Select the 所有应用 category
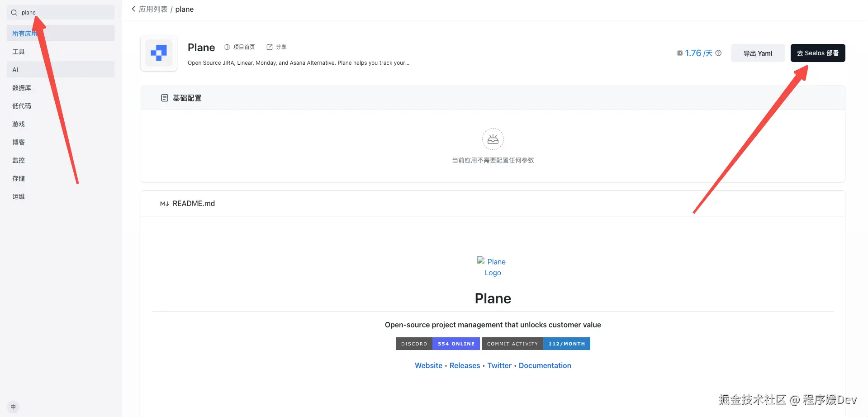The width and height of the screenshot is (868, 417). tap(61, 34)
